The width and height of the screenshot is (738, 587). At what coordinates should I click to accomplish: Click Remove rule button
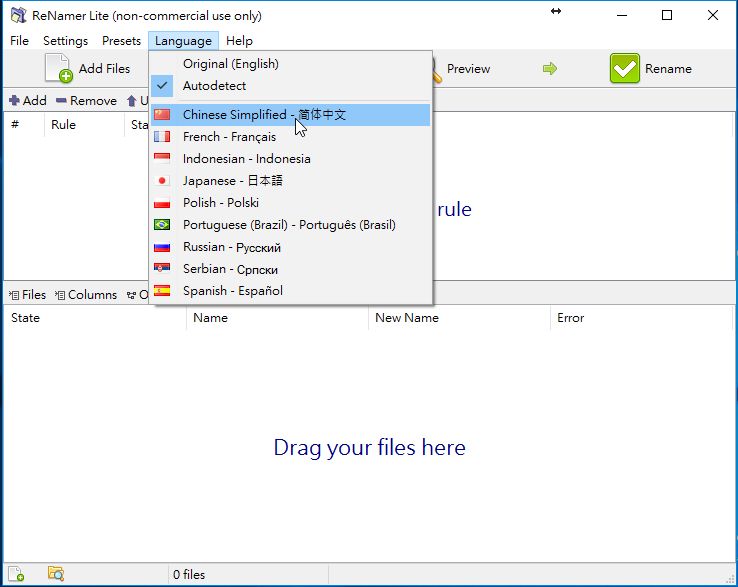(x=86, y=101)
